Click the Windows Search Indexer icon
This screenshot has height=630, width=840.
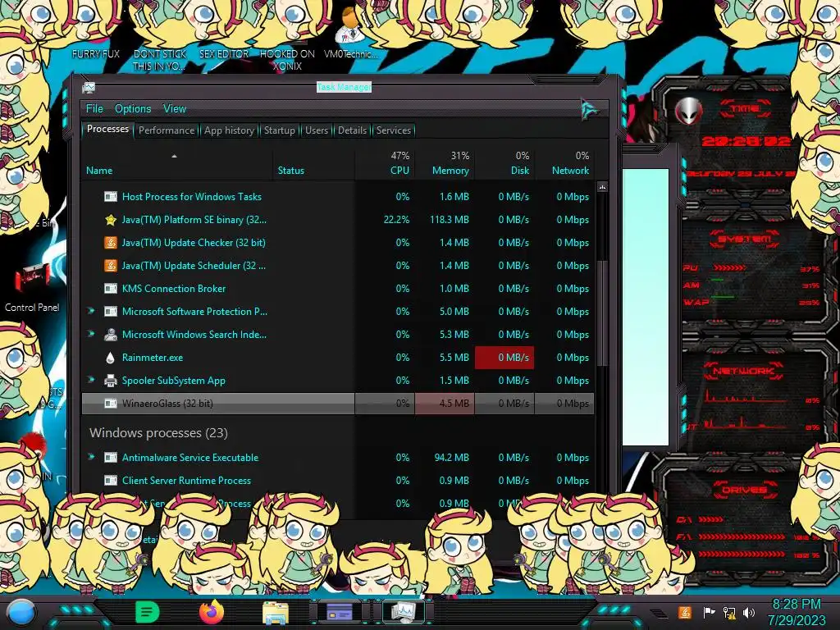tap(111, 335)
